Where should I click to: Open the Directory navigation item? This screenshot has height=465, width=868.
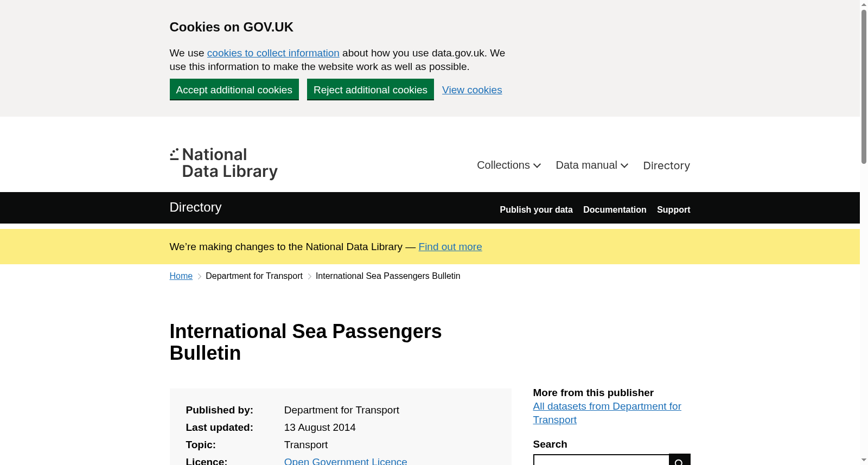pyautogui.click(x=666, y=165)
